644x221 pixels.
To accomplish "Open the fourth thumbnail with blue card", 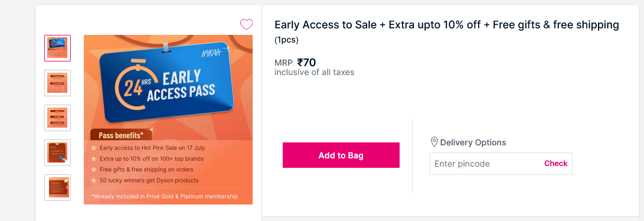I will pos(57,153).
